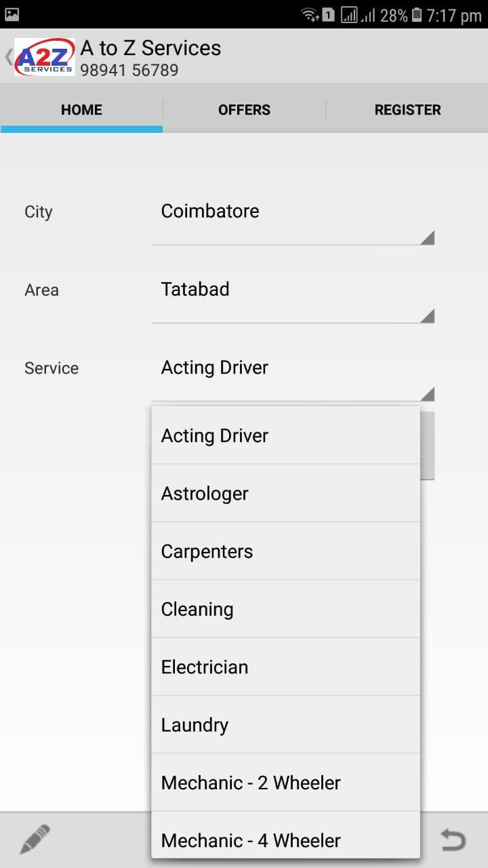The height and width of the screenshot is (868, 488).
Task: Select Laundry from the service list
Action: [285, 725]
